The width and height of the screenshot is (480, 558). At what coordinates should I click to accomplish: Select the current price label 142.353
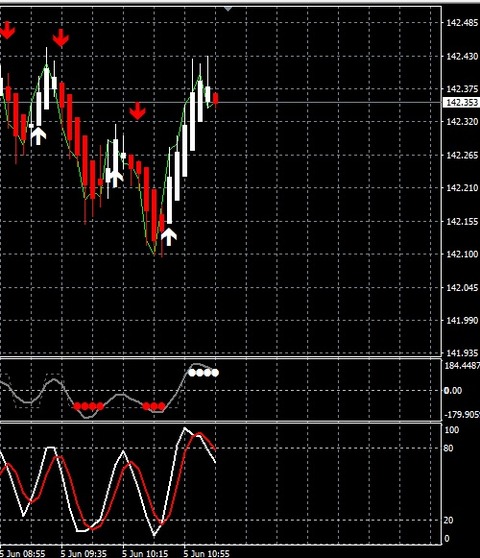pyautogui.click(x=461, y=102)
